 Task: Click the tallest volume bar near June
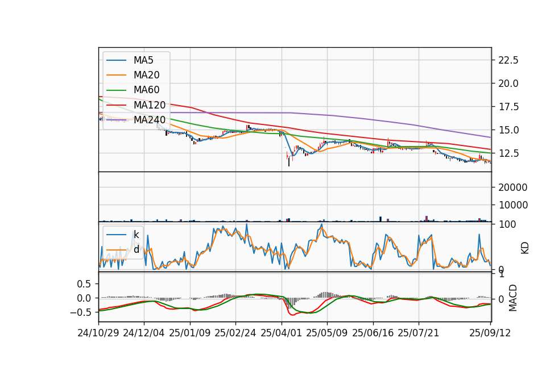380,219
